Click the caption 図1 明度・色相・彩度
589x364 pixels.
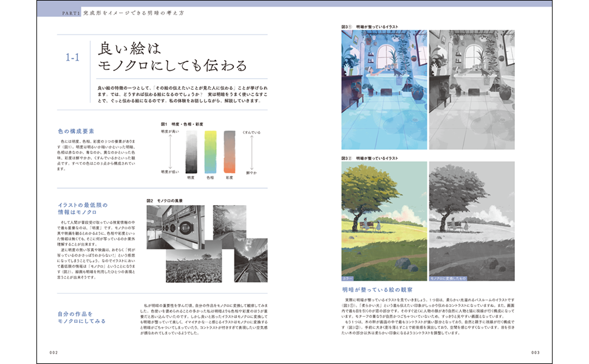tap(182, 124)
